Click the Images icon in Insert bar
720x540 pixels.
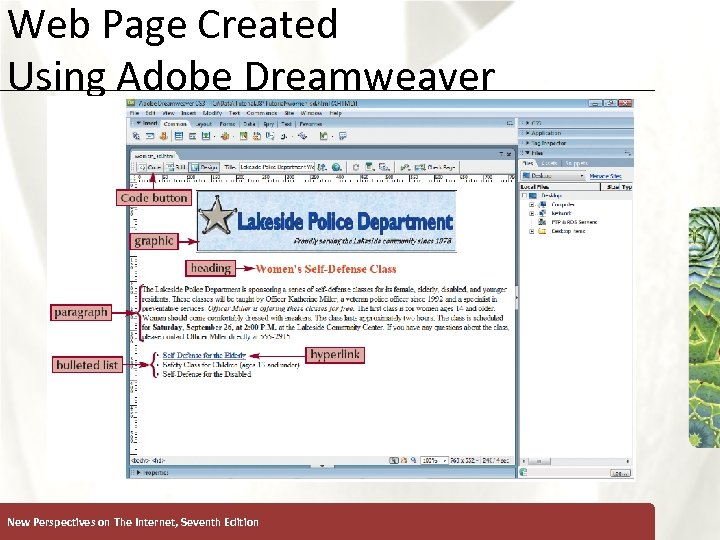tap(206, 136)
